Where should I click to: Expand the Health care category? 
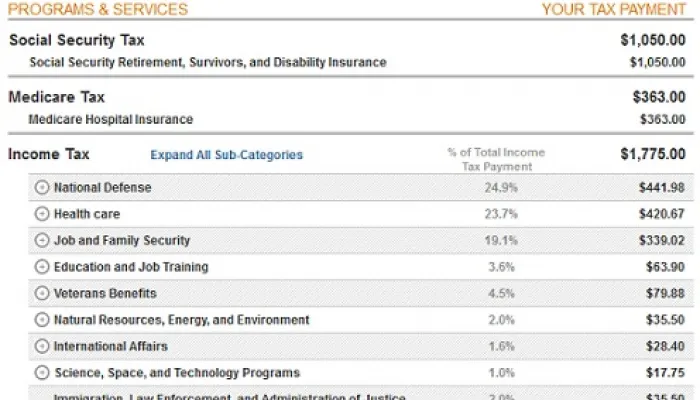coord(41,214)
